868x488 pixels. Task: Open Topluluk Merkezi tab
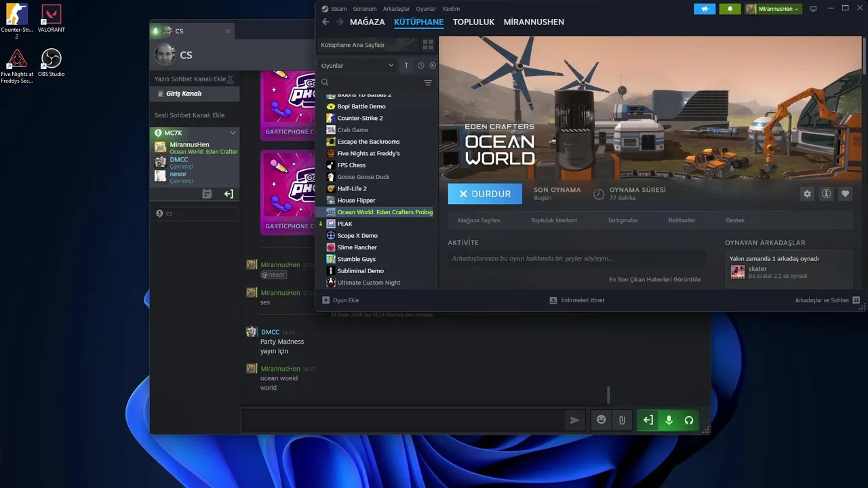coord(554,220)
